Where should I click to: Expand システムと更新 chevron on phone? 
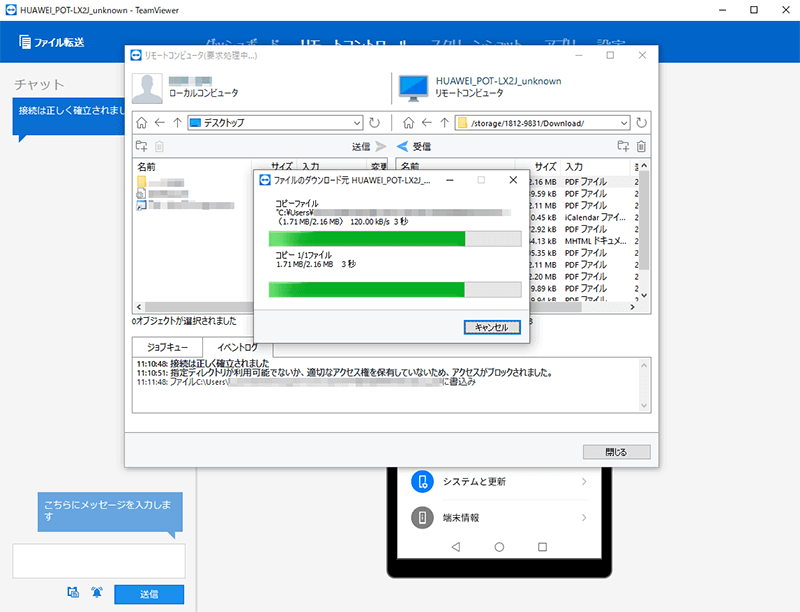click(x=584, y=481)
